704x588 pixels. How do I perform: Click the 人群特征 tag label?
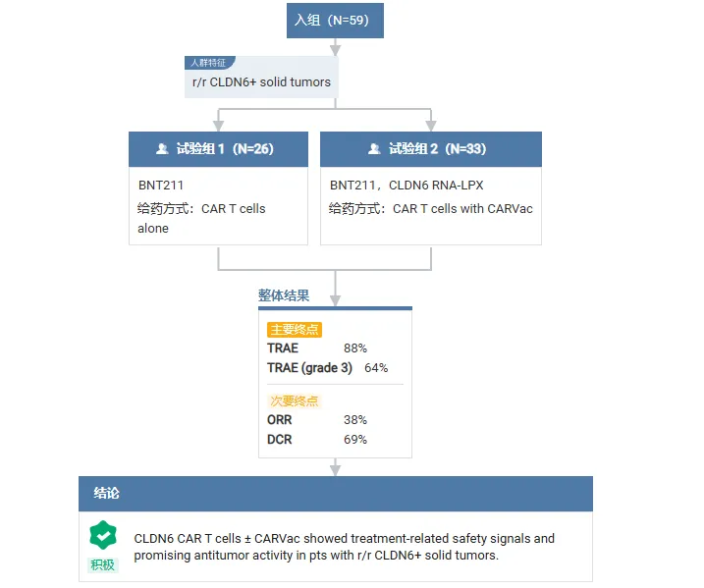(207, 63)
